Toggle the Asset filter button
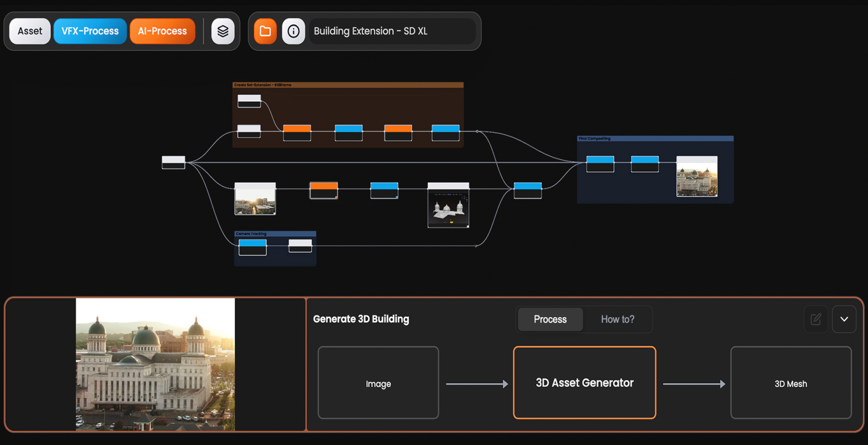 30,31
